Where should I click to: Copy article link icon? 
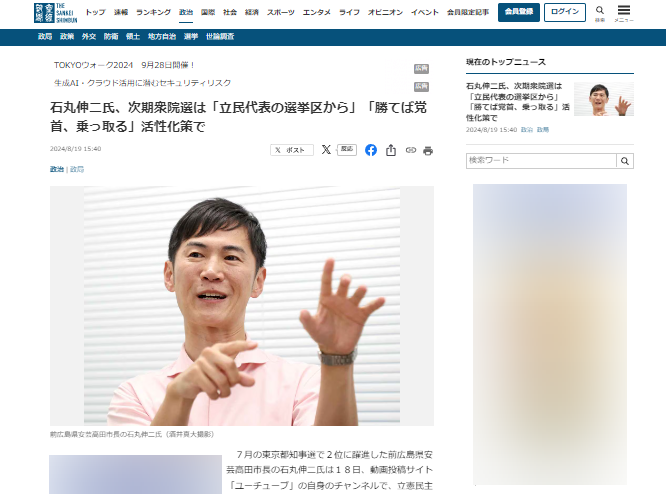pos(410,150)
